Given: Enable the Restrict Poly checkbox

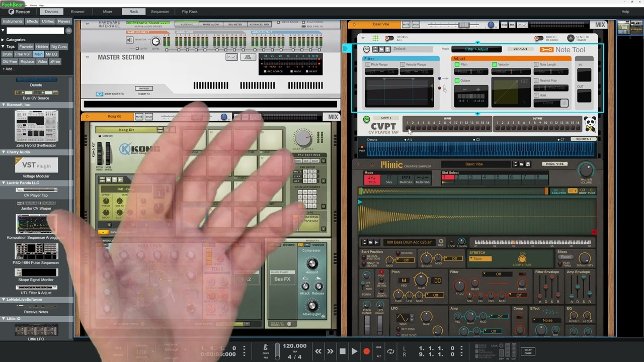Looking at the screenshot, I should (536, 80).
